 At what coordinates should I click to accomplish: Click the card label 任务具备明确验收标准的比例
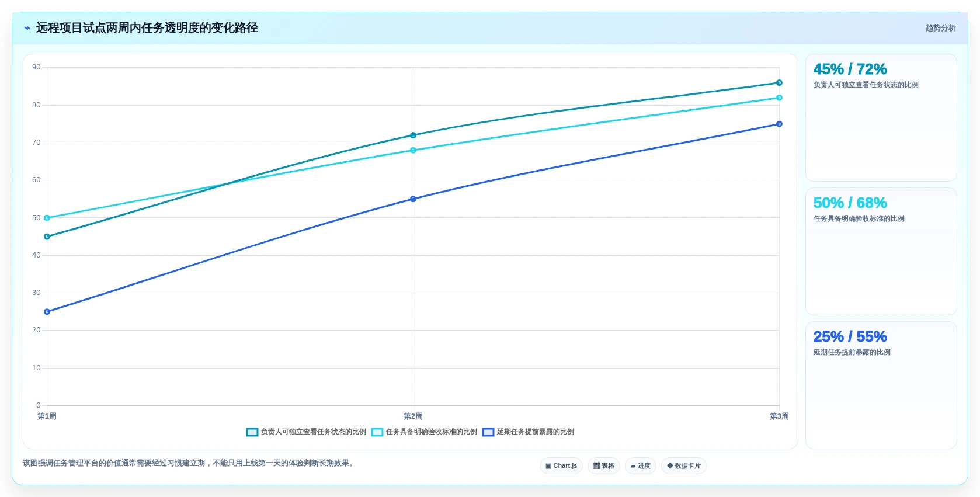[x=859, y=219]
